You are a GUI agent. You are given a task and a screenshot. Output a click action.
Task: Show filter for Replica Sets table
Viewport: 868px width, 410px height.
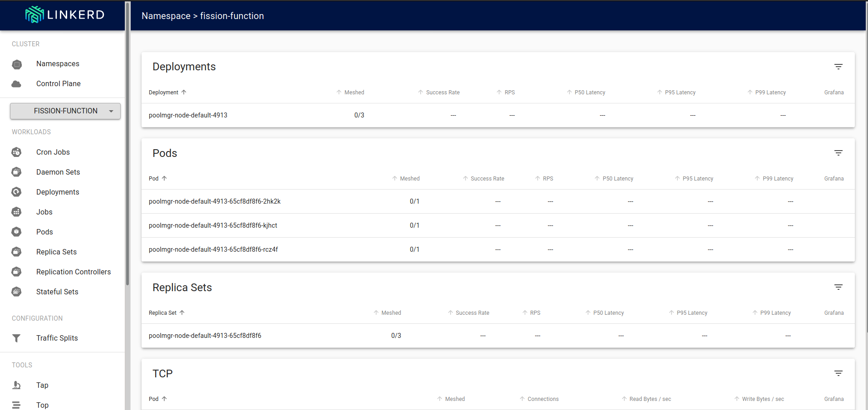click(838, 288)
